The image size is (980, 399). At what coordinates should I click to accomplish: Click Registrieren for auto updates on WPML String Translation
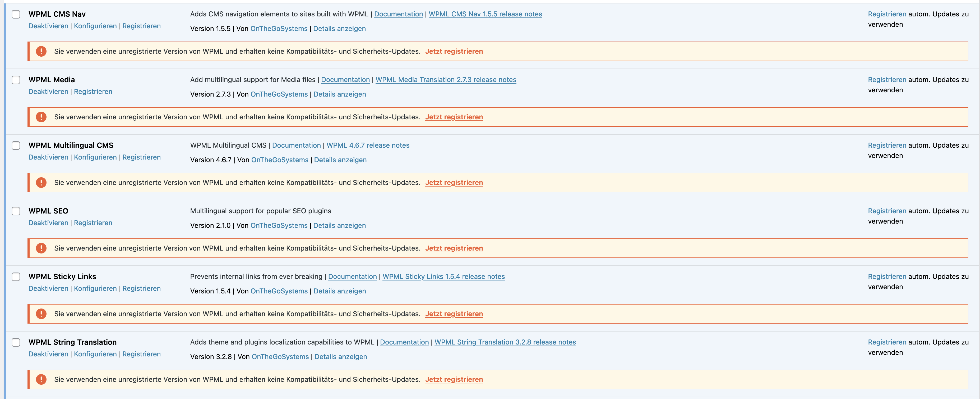pyautogui.click(x=887, y=342)
